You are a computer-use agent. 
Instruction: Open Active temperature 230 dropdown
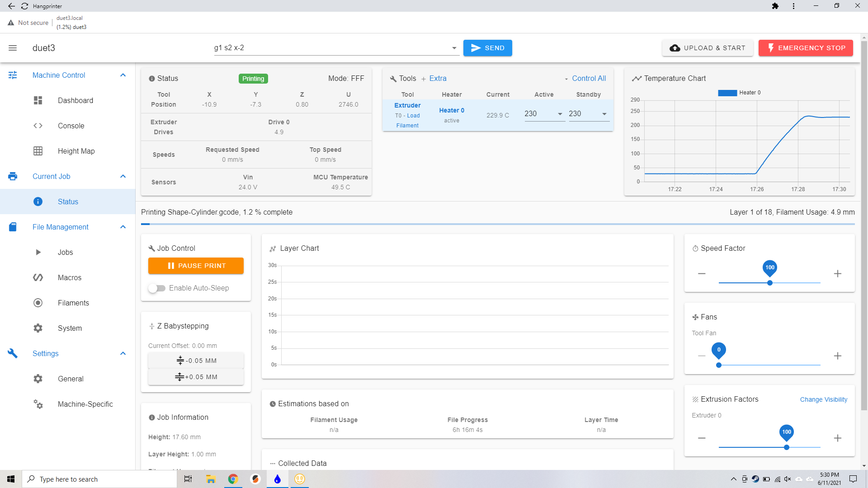coord(560,114)
